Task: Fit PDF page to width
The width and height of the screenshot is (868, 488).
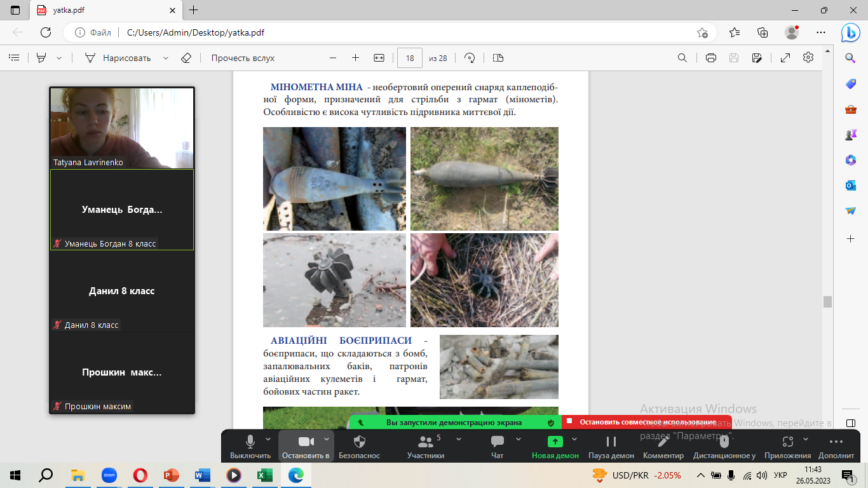Action: 379,58
